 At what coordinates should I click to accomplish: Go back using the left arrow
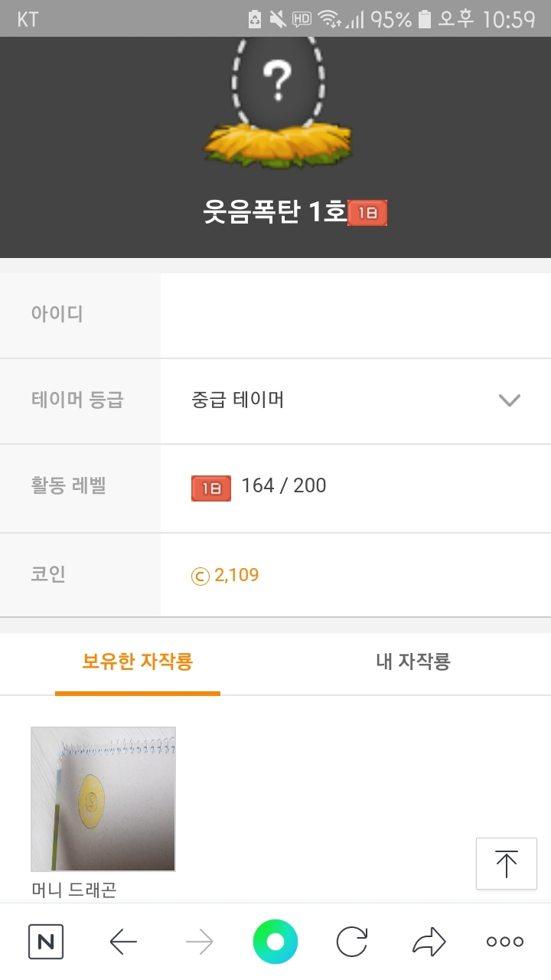click(123, 942)
